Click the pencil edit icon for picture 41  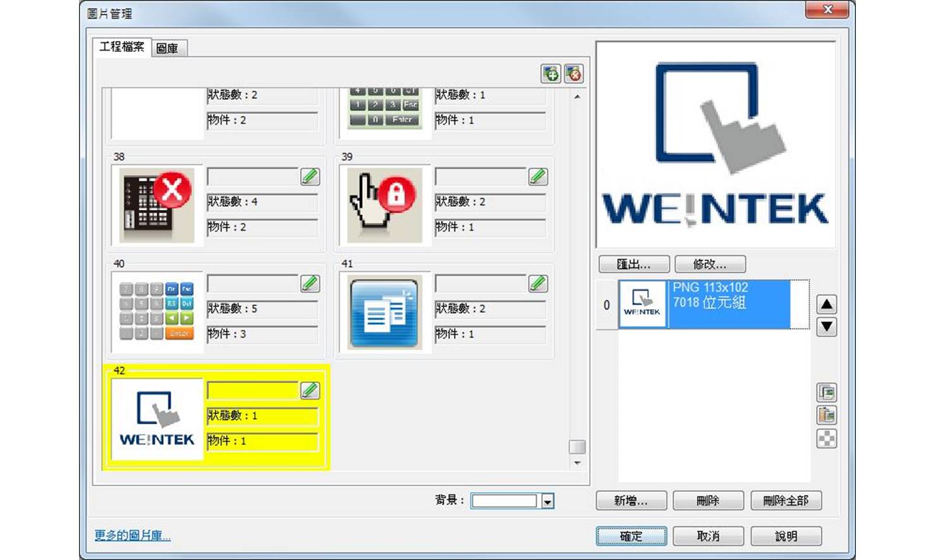click(537, 283)
